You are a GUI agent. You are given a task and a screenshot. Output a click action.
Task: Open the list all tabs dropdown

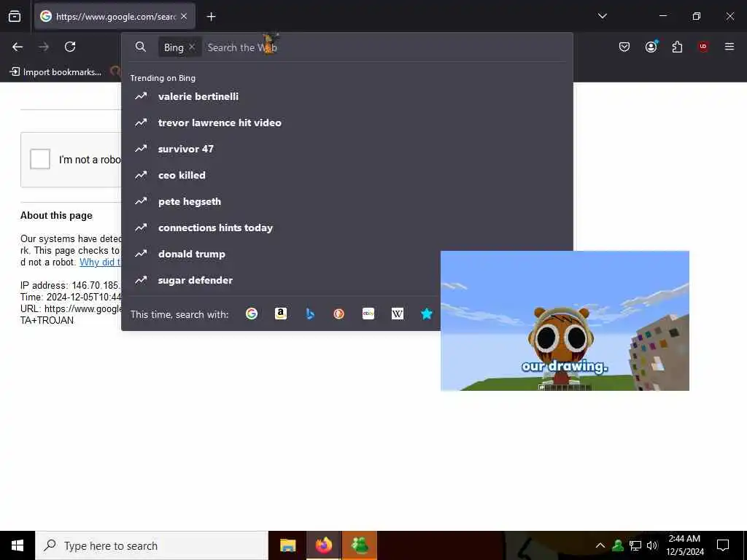pos(602,16)
